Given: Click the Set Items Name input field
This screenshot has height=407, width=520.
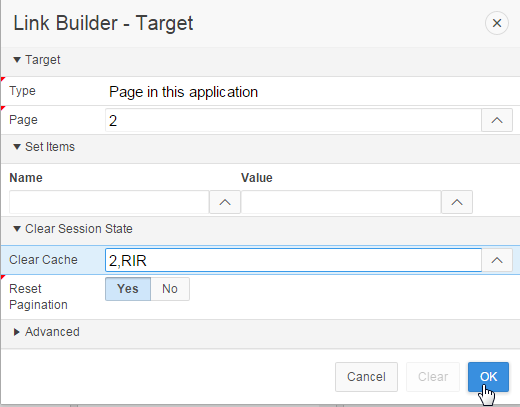Looking at the screenshot, I should (109, 202).
